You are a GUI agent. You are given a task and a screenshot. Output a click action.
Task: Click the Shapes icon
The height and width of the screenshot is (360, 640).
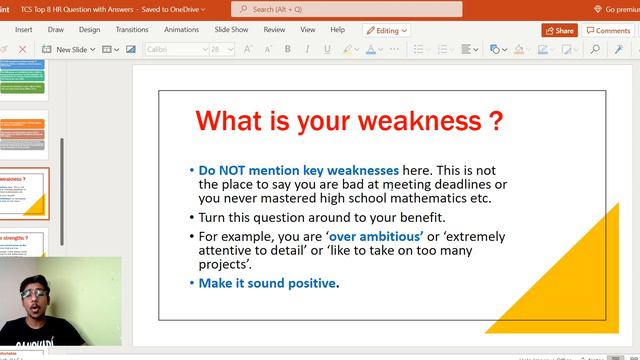coord(495,50)
